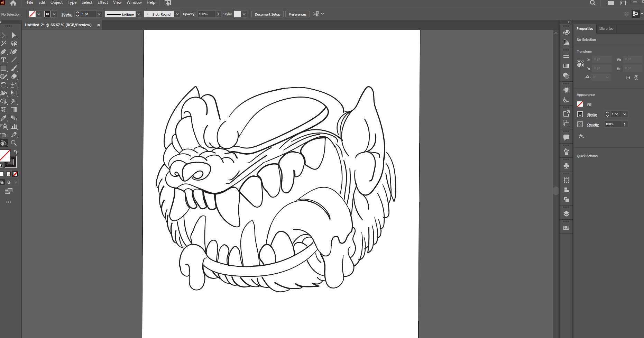Viewport: 644px width, 338px height.
Task: Select the Lasso tool
Action: (14, 44)
